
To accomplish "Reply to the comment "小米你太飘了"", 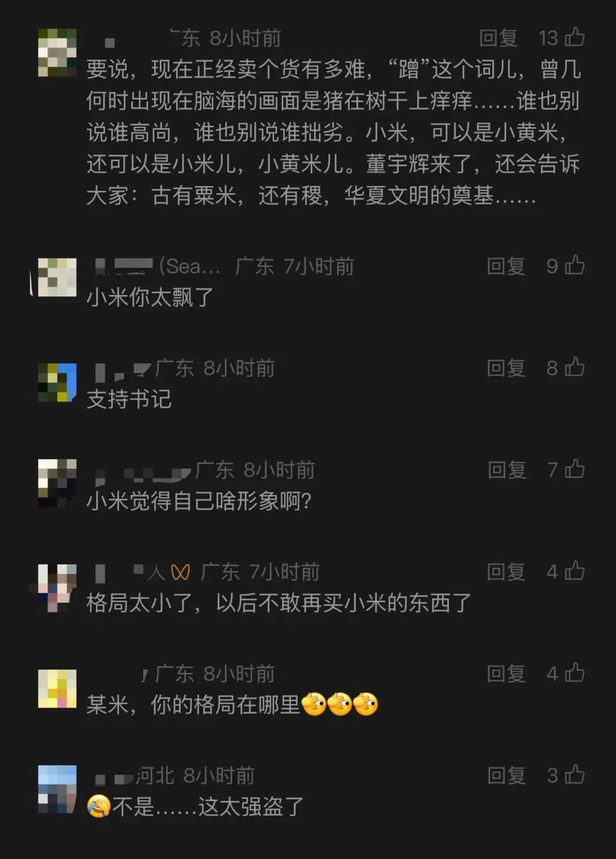I will pyautogui.click(x=506, y=267).
